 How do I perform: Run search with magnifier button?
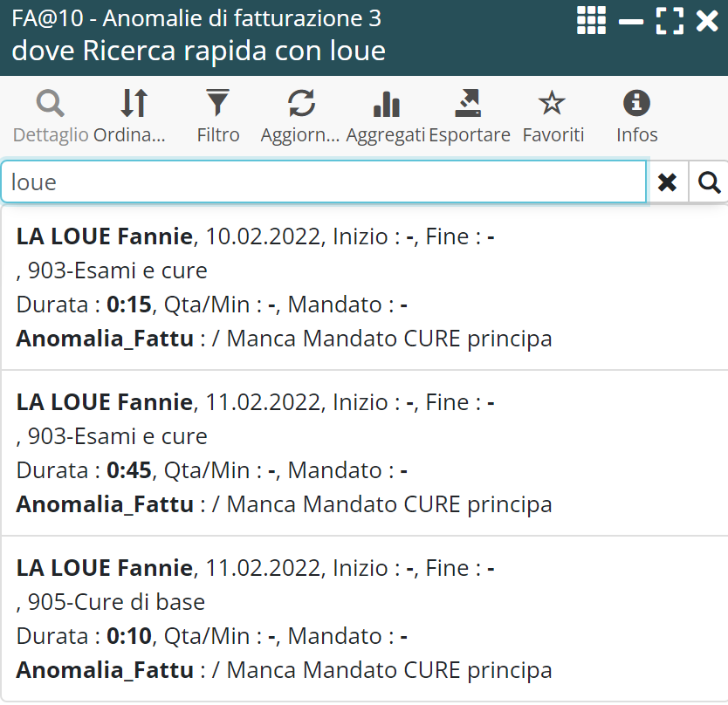(x=710, y=182)
